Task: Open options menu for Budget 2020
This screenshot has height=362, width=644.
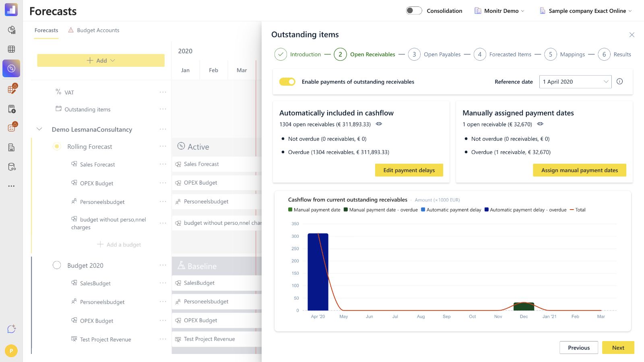Action: pos(163,265)
